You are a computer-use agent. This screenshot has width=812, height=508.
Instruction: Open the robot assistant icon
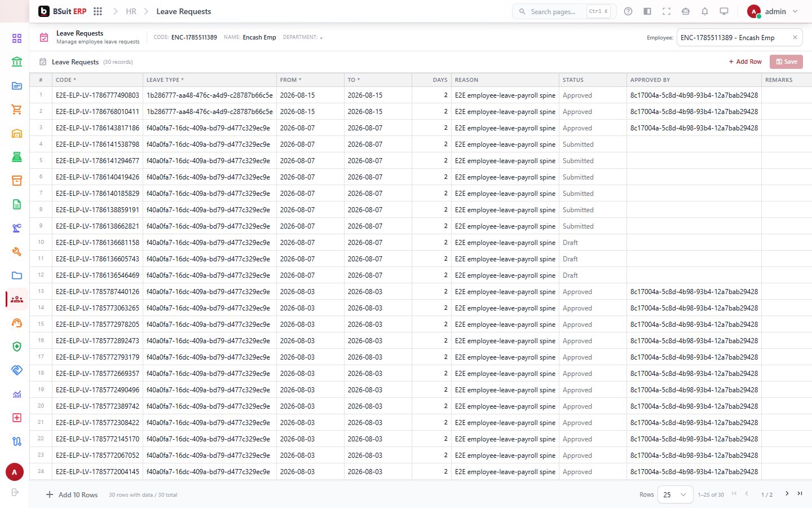(x=686, y=11)
